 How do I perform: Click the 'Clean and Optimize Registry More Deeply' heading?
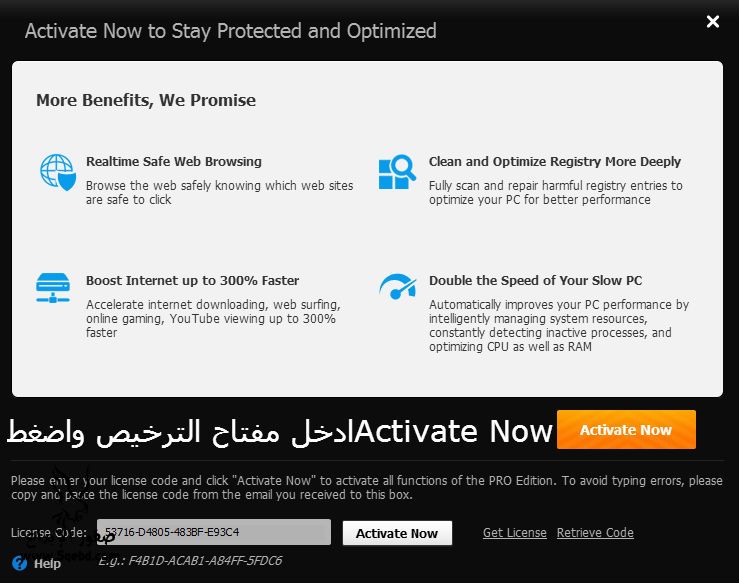554,161
